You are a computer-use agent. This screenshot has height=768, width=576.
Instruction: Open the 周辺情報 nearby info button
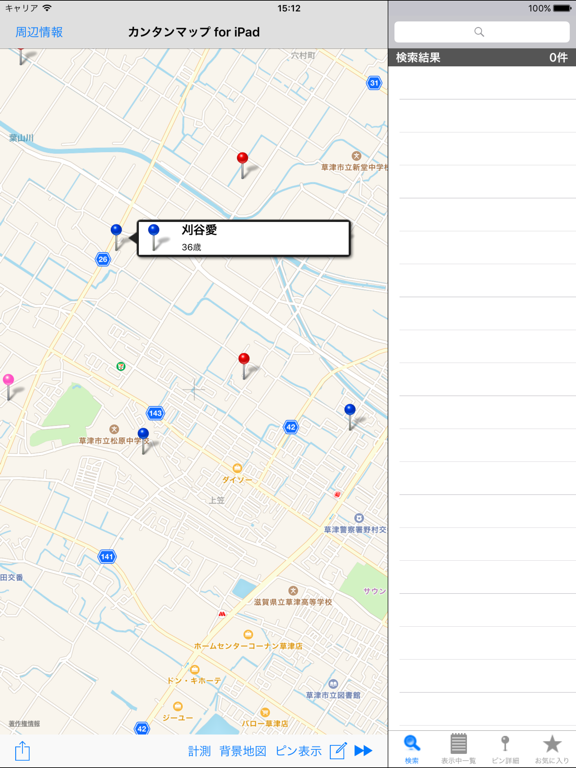[x=39, y=32]
